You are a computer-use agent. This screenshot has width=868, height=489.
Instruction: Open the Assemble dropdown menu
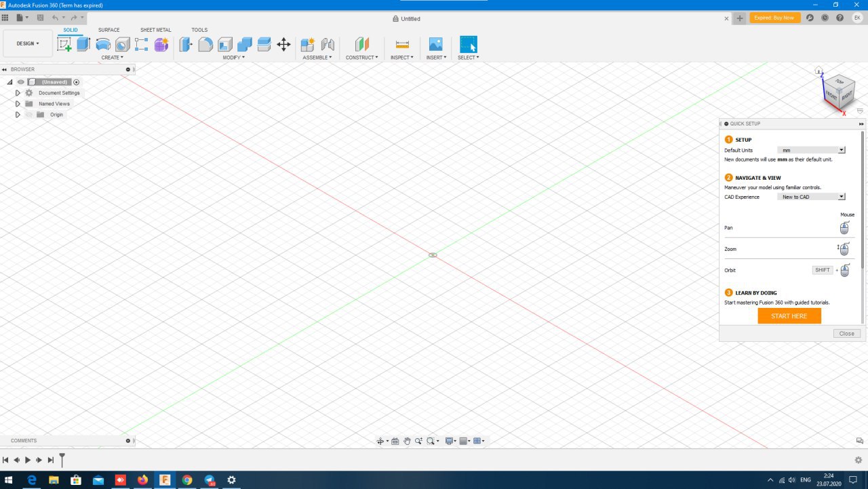[x=317, y=58]
